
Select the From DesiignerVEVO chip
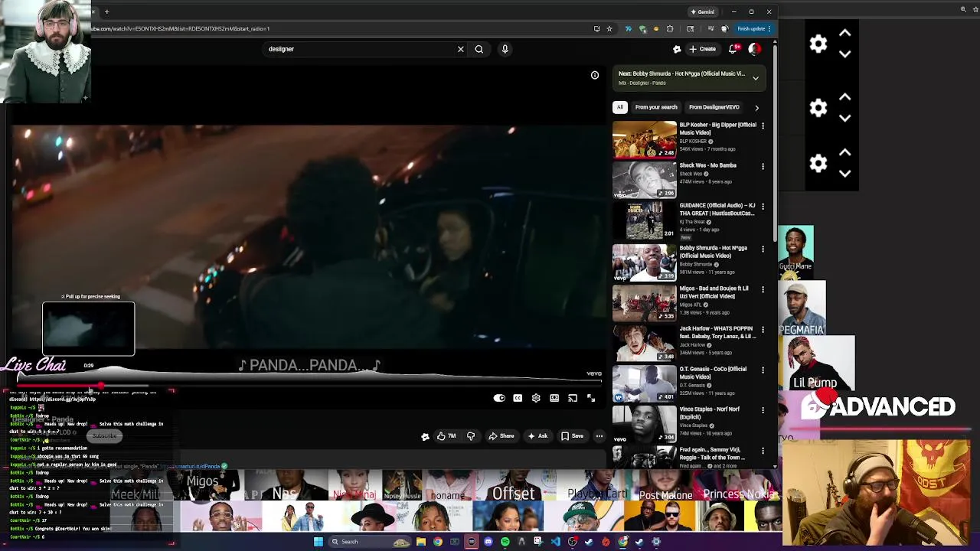pos(714,107)
